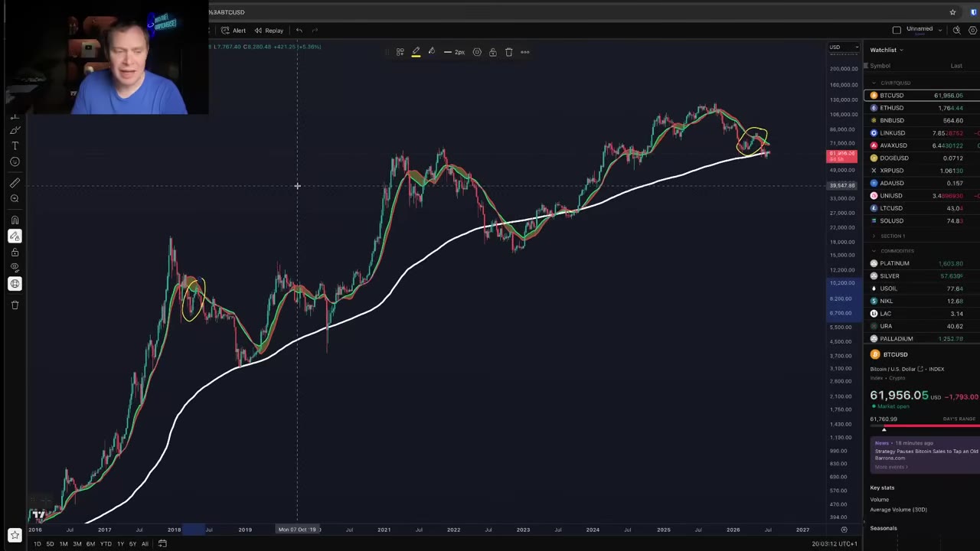The height and width of the screenshot is (551, 980).
Task: Delete the selected drawing in floating toolbar
Action: point(508,52)
